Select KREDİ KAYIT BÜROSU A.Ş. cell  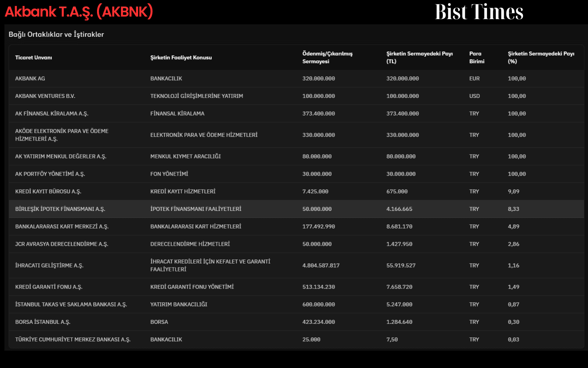click(x=48, y=191)
